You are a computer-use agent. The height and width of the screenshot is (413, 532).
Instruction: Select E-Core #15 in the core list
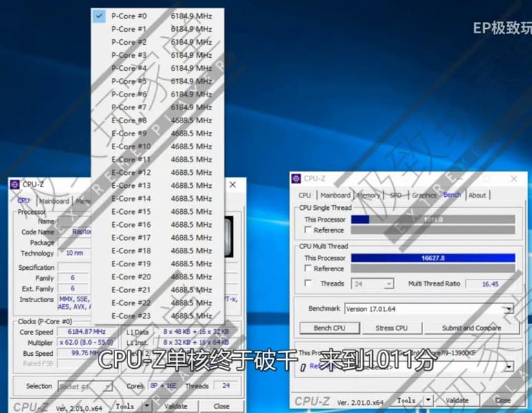[157, 211]
